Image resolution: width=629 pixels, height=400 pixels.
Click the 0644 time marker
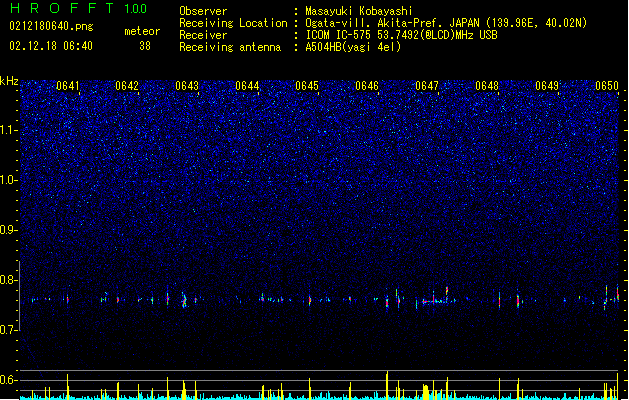(x=247, y=86)
